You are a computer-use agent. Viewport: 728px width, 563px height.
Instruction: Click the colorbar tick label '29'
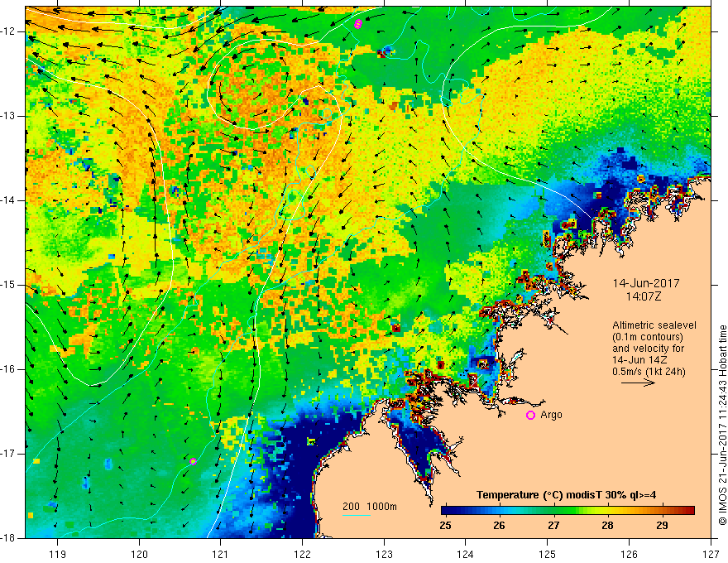(662, 526)
